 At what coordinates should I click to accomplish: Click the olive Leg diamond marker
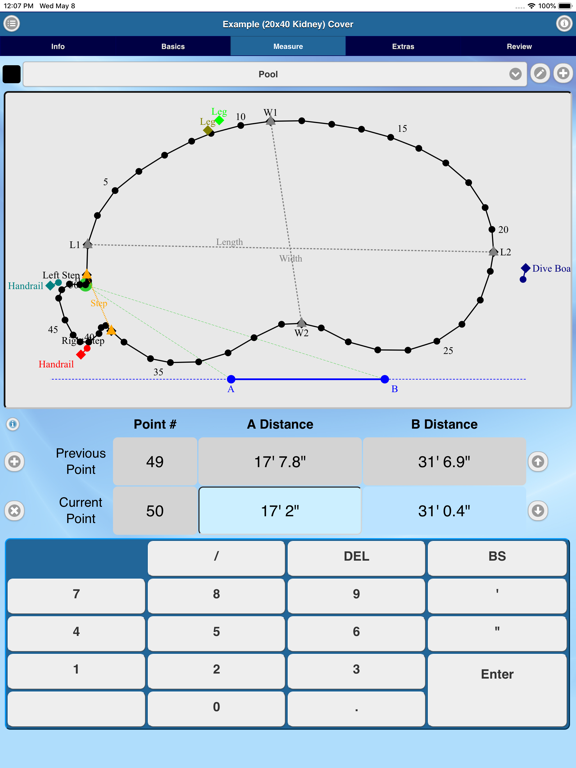pyautogui.click(x=208, y=130)
